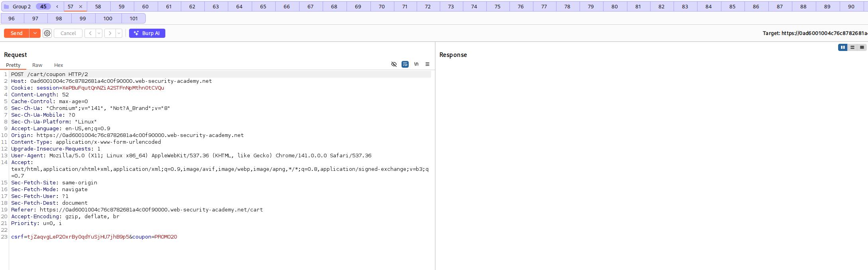The image size is (868, 270).
Task: Click the Cancel button
Action: 68,33
